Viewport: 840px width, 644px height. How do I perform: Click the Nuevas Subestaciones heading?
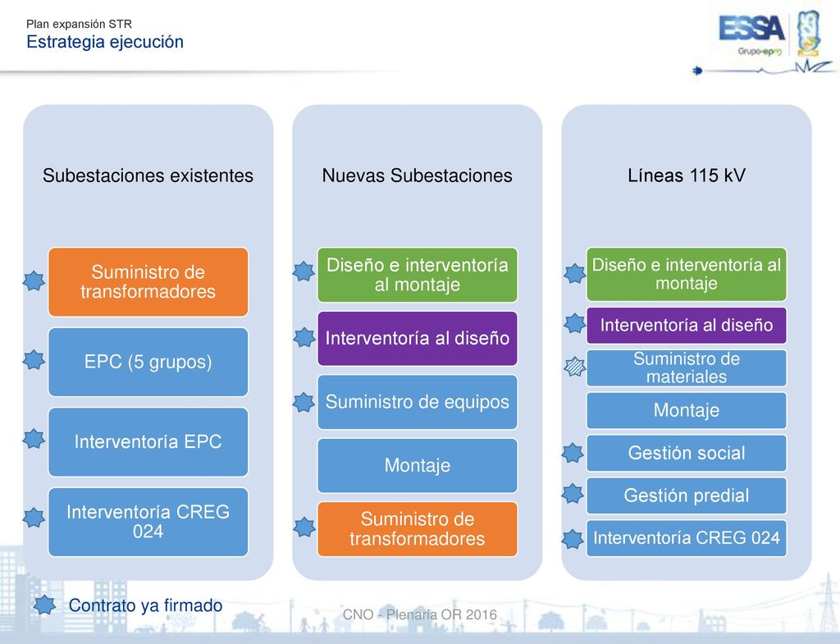coord(417,176)
